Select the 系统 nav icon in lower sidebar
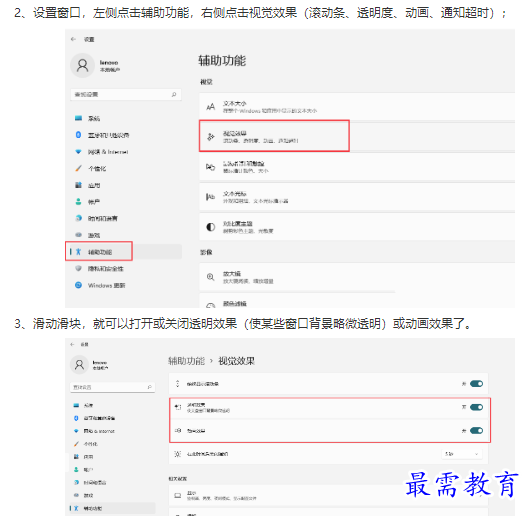This screenshot has height=516, width=527. tap(76, 405)
